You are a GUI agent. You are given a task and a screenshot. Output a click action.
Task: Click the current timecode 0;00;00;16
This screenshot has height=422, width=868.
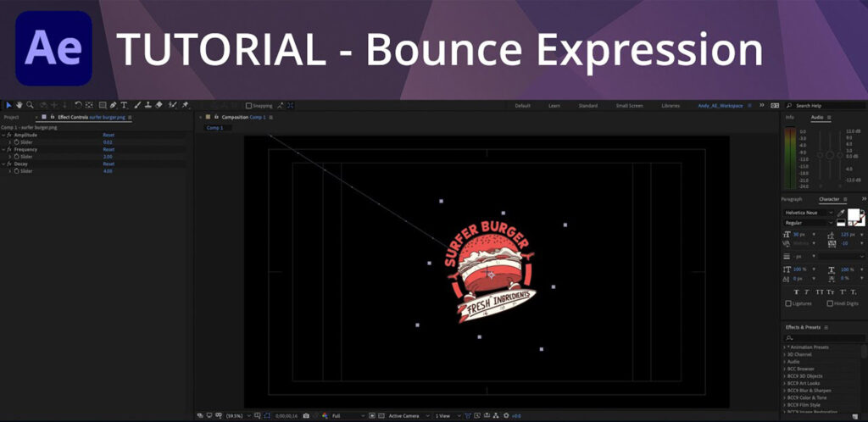click(287, 415)
